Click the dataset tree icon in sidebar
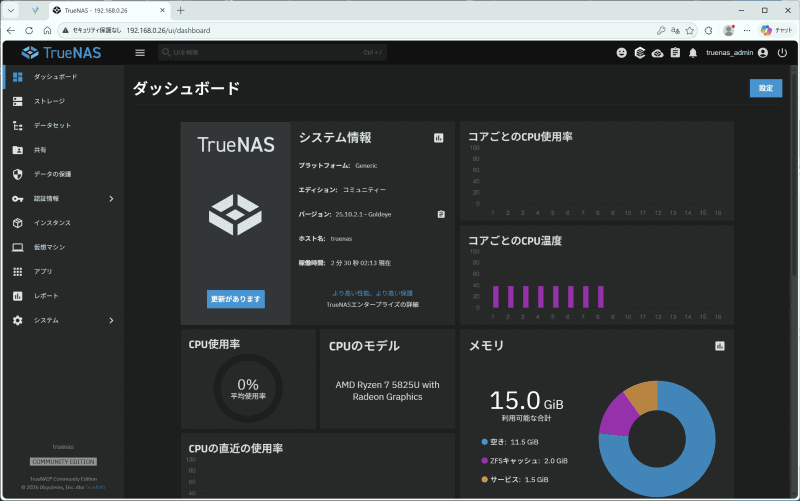The height and width of the screenshot is (501, 800). 18,126
